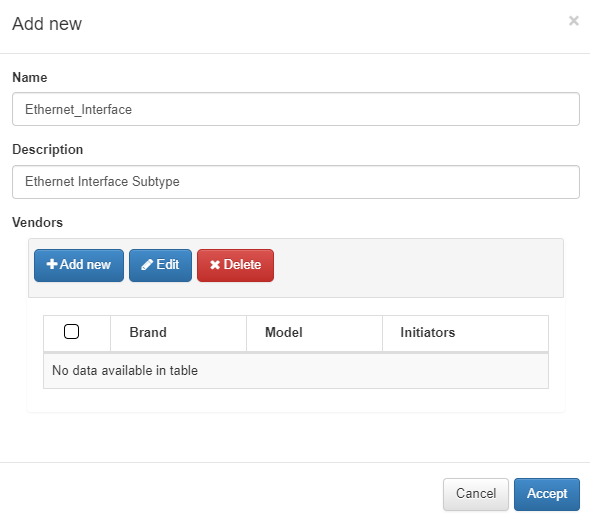Click the Description field label
Image resolution: width=590 pixels, height=522 pixels.
tap(47, 150)
